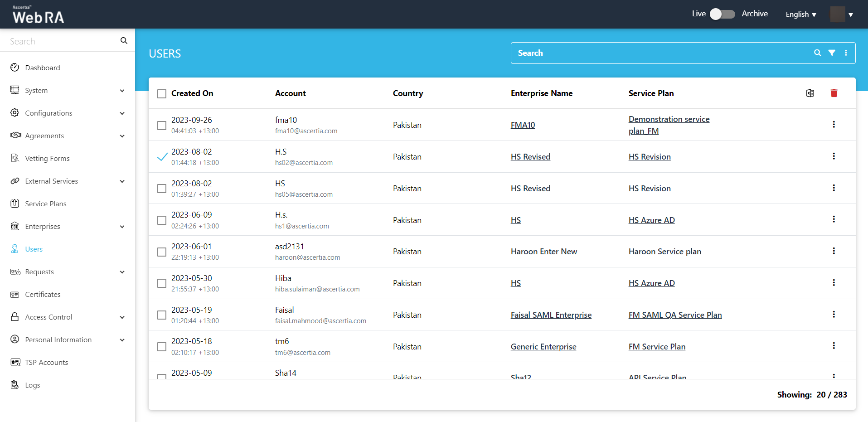868x422 pixels.
Task: Expand the Enterprises menu chevron
Action: (122, 227)
